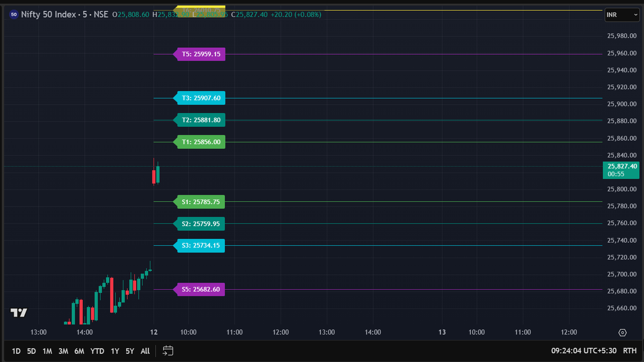644x362 pixels.
Task: Select the 1M time range
Action: (47, 351)
